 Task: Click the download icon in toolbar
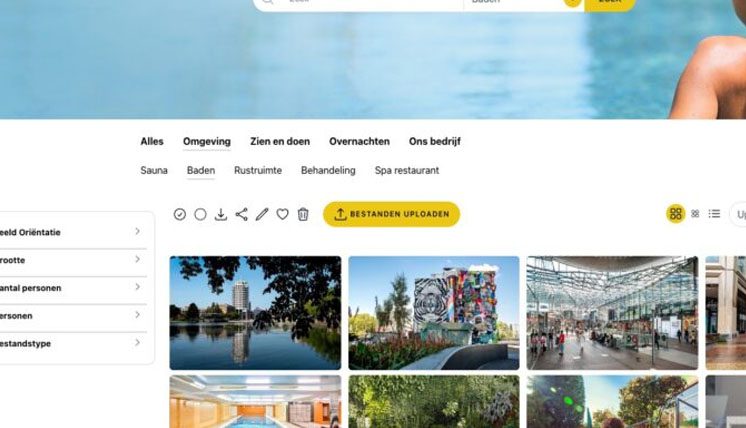(221, 214)
